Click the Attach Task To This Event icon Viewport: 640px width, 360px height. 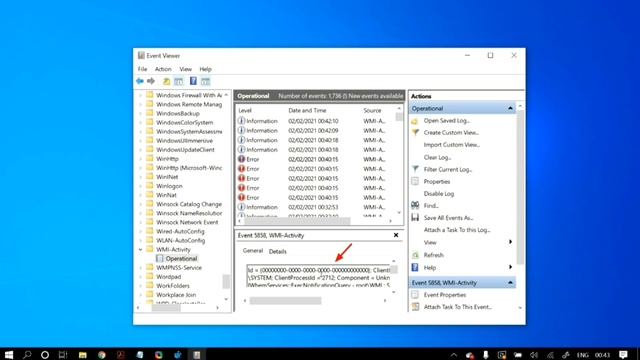coord(415,307)
